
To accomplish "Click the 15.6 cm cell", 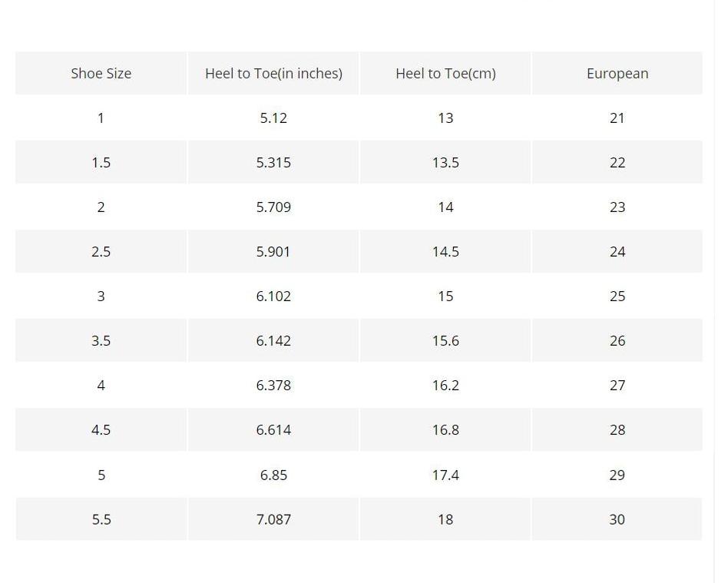I will [445, 341].
